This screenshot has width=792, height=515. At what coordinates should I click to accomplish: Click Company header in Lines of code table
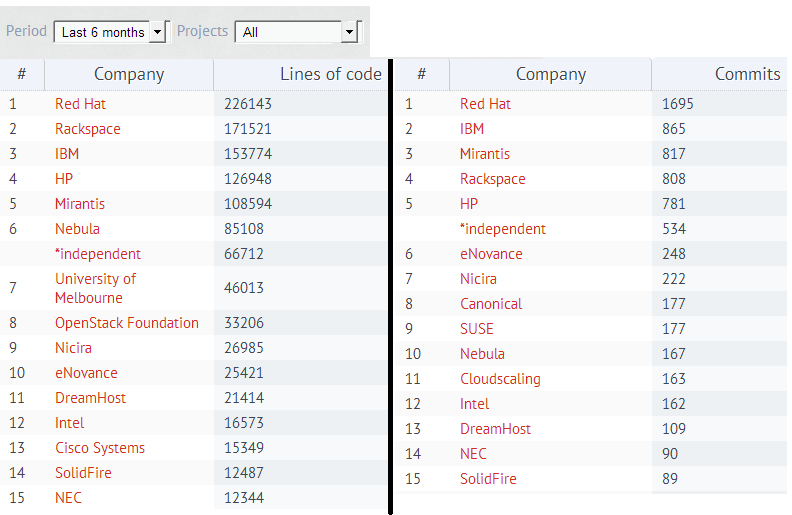click(129, 74)
